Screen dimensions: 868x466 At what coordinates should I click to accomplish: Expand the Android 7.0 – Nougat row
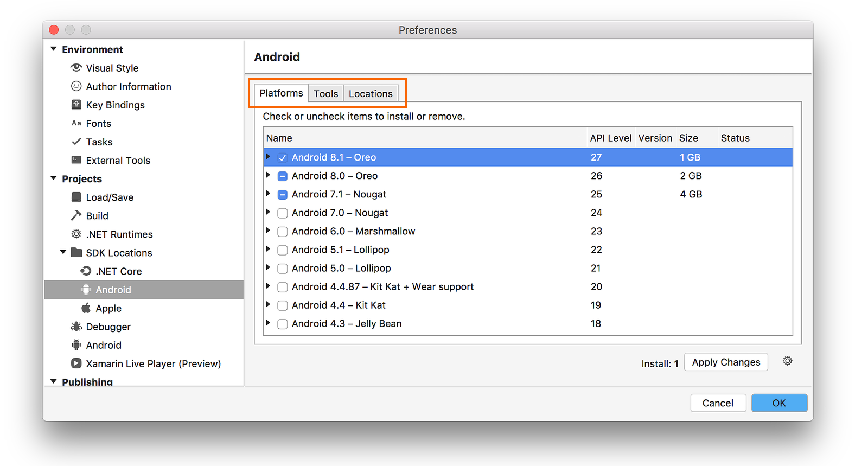(268, 212)
